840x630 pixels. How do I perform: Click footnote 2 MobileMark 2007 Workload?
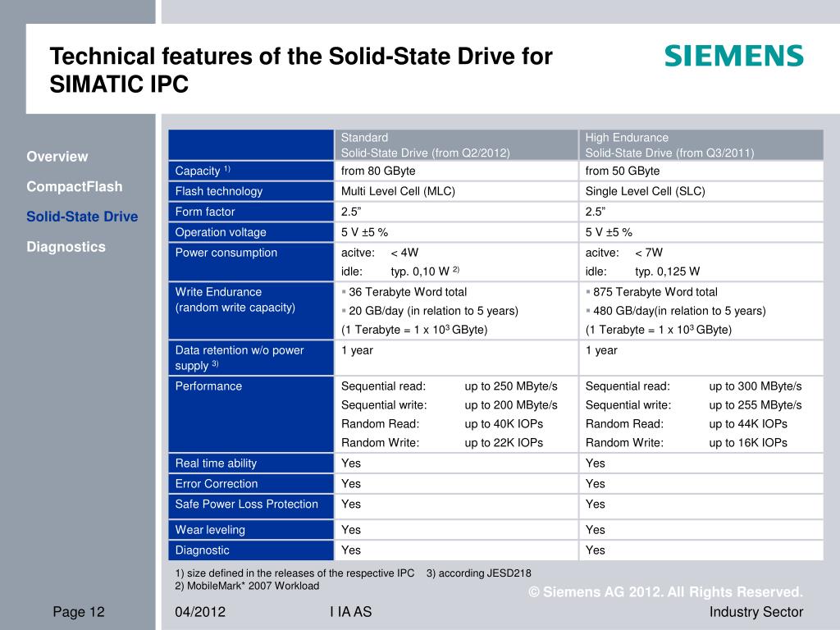[247, 586]
